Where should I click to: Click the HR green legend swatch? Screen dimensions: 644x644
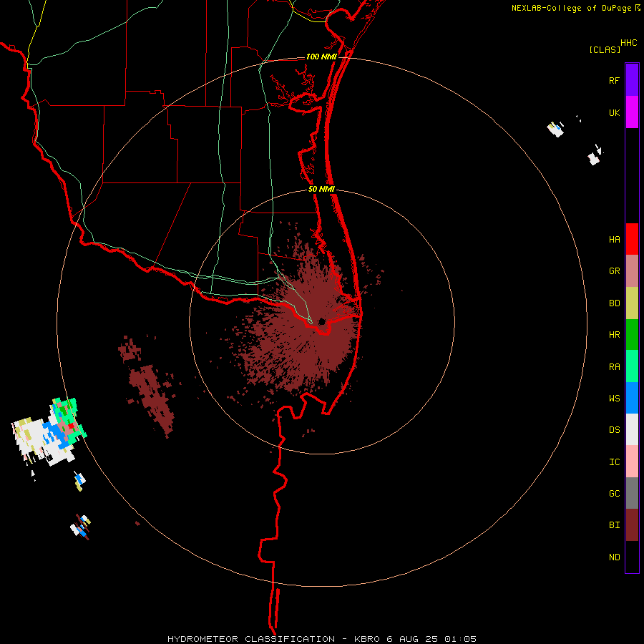tap(632, 335)
